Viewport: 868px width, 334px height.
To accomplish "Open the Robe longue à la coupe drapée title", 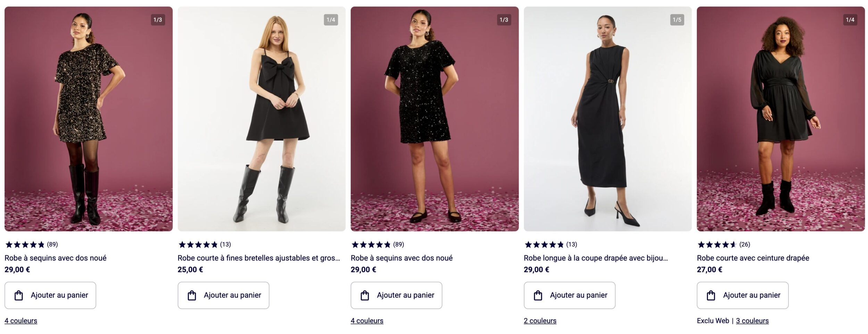I will (x=595, y=258).
